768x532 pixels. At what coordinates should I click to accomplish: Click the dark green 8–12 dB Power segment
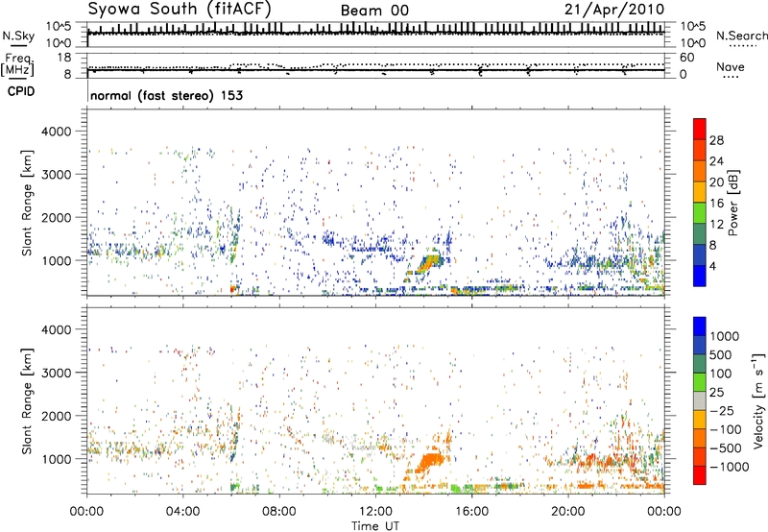[700, 233]
